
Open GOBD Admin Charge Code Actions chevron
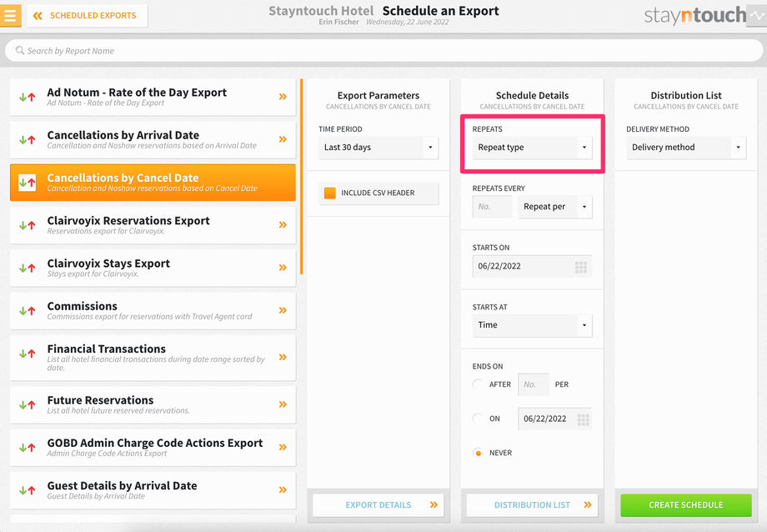[283, 447]
